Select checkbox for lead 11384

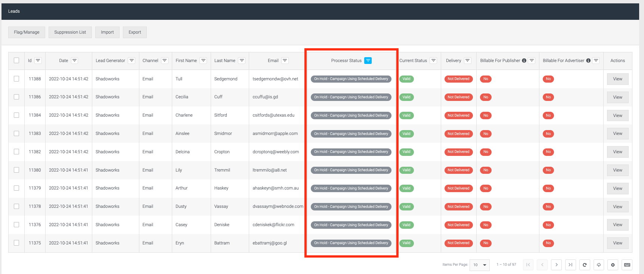tap(16, 115)
